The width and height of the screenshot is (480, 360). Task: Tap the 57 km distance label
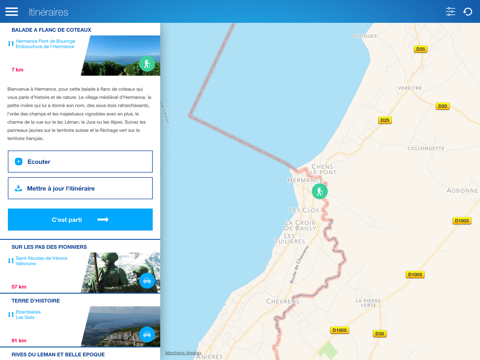click(x=19, y=287)
